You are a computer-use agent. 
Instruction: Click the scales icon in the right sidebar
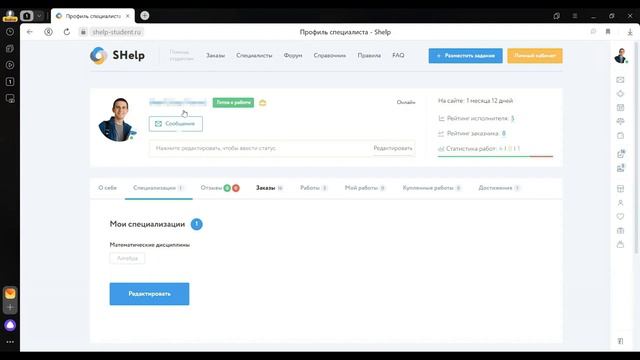click(620, 121)
